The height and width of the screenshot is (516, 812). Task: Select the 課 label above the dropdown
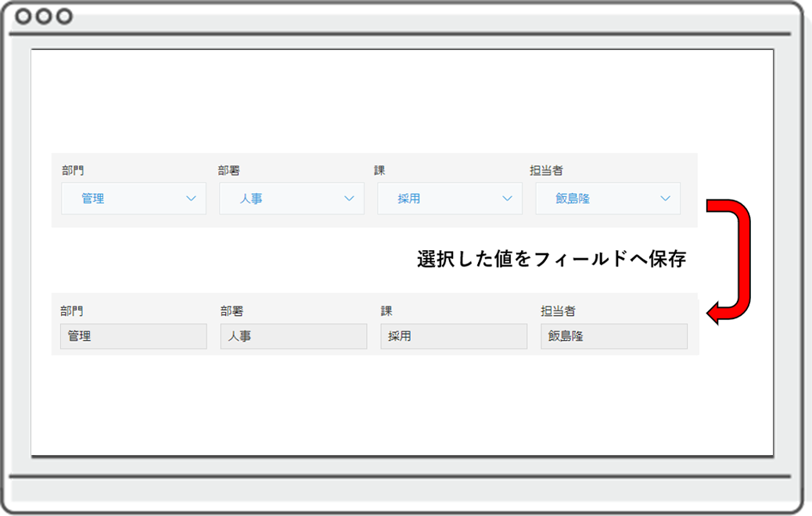click(380, 170)
